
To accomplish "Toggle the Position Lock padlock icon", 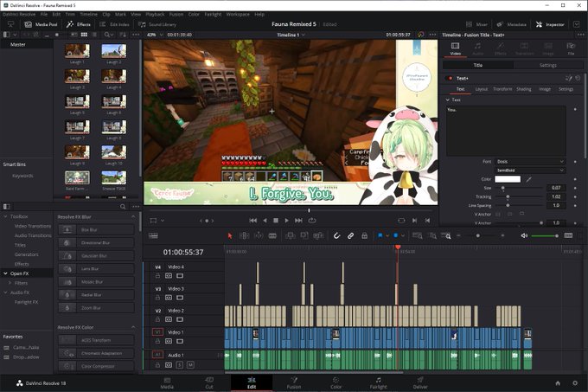I will click(364, 235).
